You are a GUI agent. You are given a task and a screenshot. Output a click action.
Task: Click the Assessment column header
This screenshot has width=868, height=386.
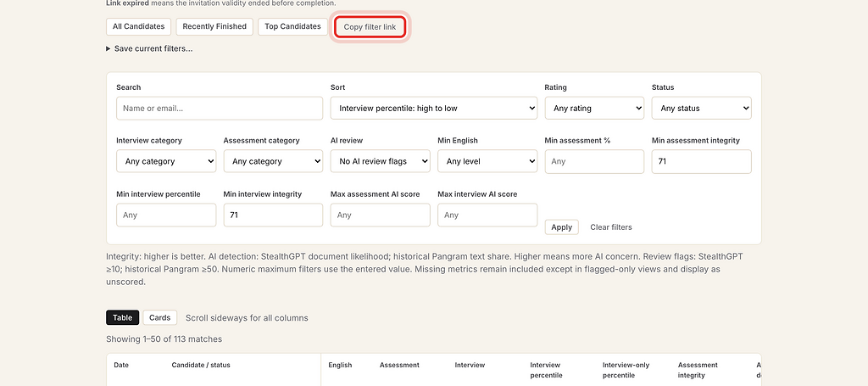point(399,366)
